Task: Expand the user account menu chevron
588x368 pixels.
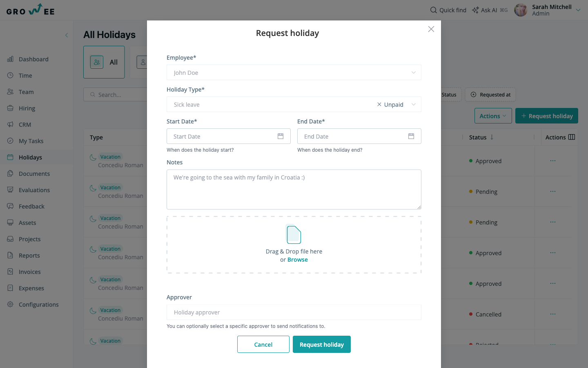Action: click(578, 10)
